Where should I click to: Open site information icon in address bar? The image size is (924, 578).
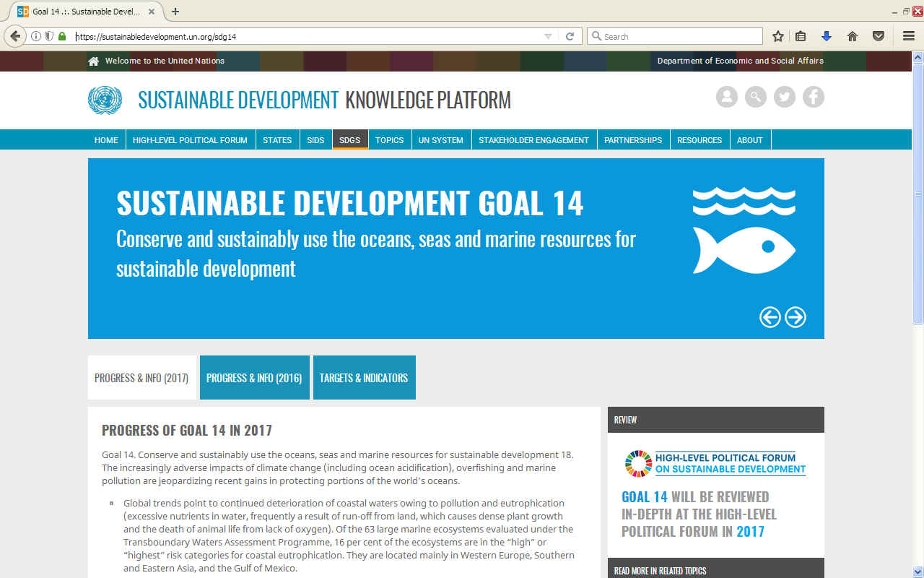click(36, 36)
